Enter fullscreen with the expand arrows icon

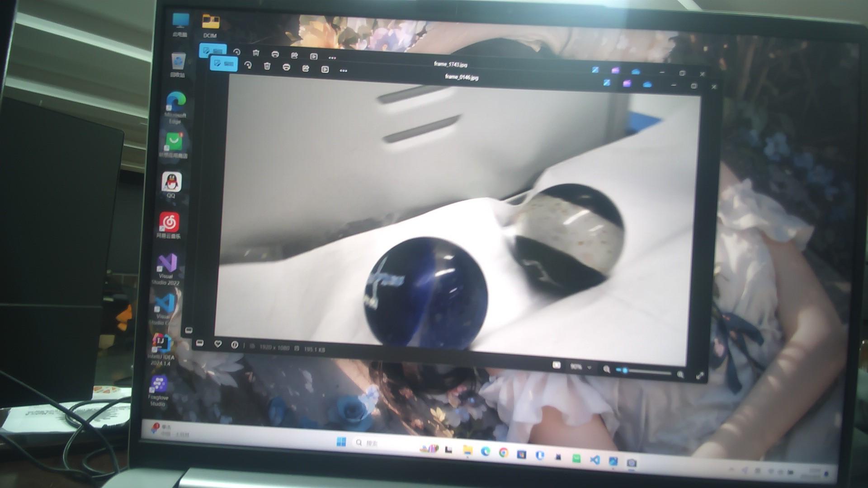click(700, 376)
